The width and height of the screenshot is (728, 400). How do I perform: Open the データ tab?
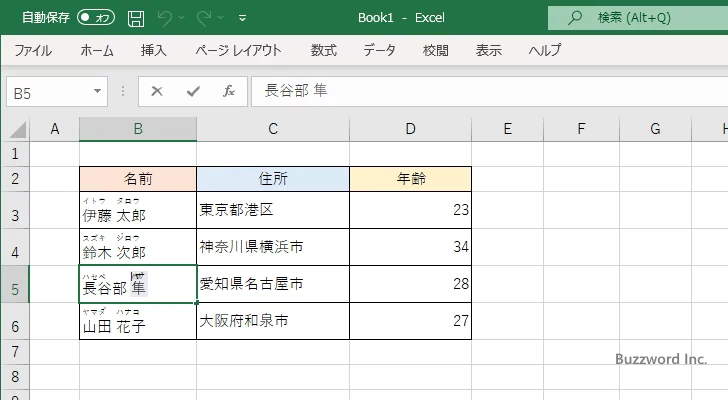coord(379,50)
